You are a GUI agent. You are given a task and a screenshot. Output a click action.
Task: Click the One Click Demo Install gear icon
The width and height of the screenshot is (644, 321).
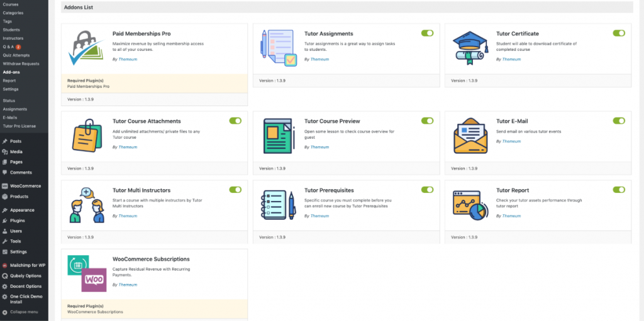[5, 297]
